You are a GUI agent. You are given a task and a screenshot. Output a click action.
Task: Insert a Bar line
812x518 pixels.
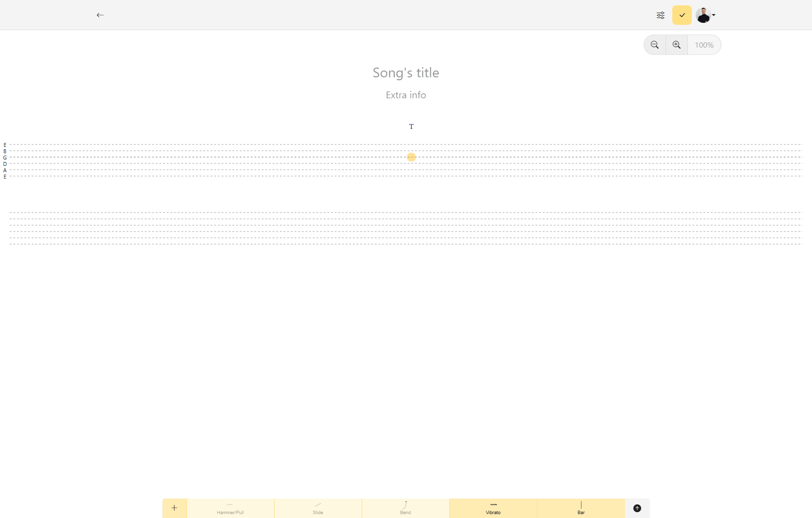[x=581, y=508]
